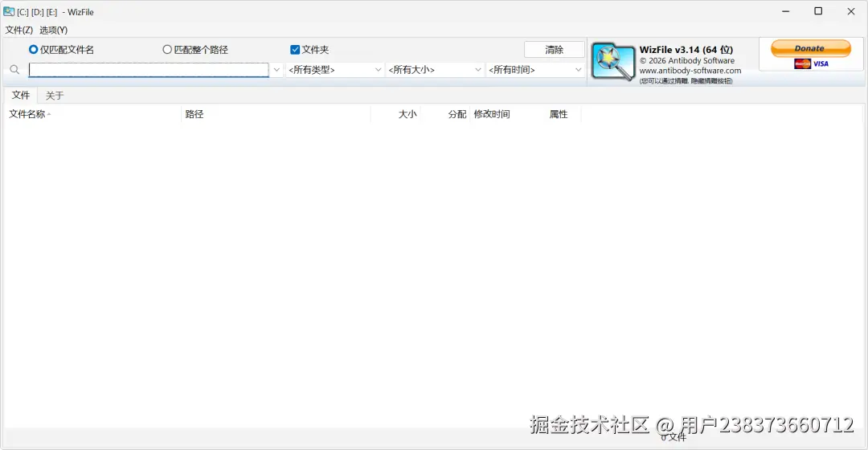Open the <所有大小> size filter dropdown
Viewport: 868px width, 450px height.
click(x=435, y=70)
